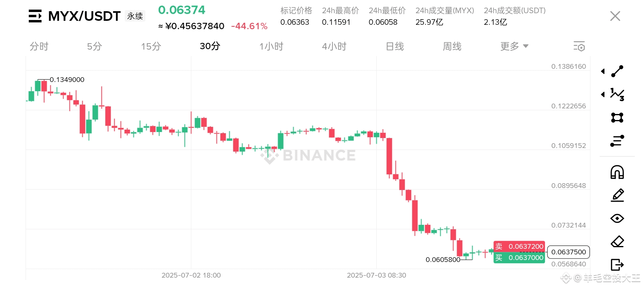Select the eraser tool
The height and width of the screenshot is (288, 644).
(617, 242)
